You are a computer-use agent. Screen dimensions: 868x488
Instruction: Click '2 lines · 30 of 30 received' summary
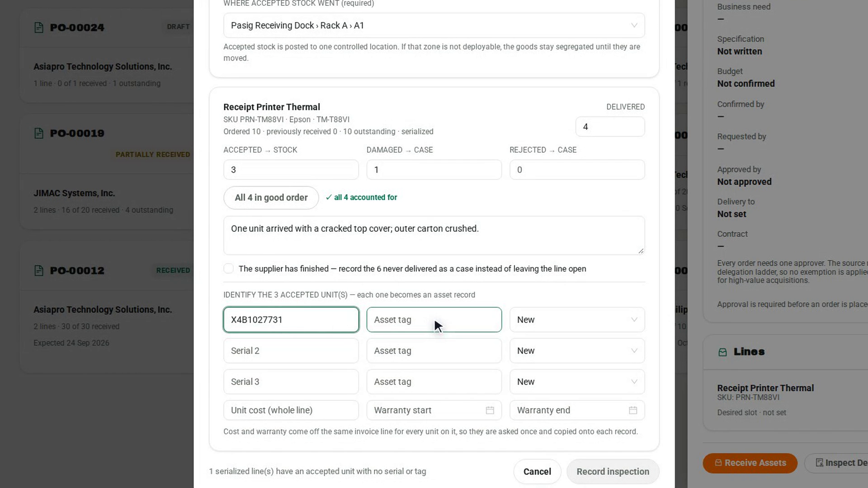[x=76, y=327]
